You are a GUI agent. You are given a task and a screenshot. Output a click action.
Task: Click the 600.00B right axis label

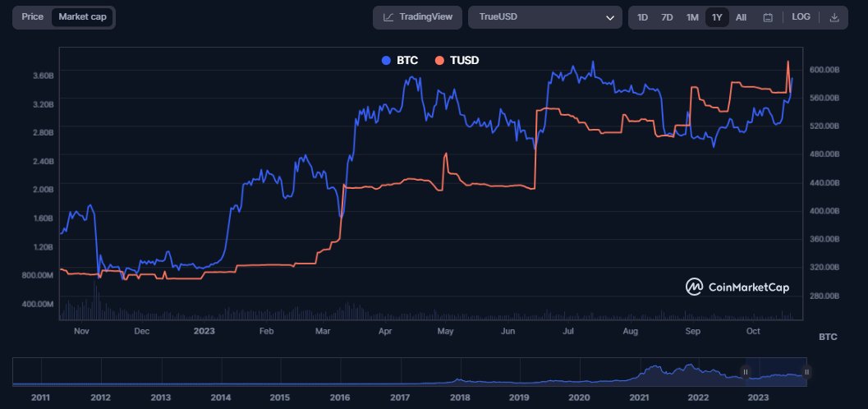824,69
